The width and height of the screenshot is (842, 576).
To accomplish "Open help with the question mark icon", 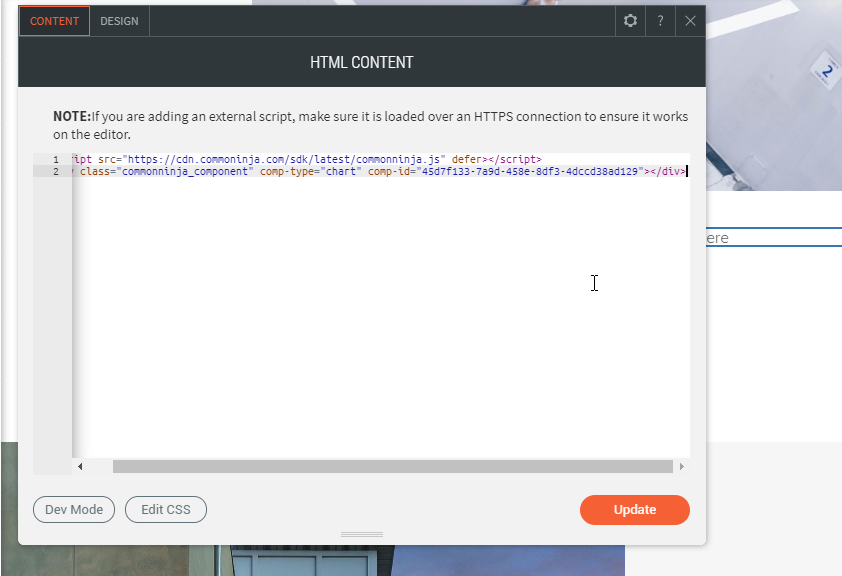I will pyautogui.click(x=660, y=21).
